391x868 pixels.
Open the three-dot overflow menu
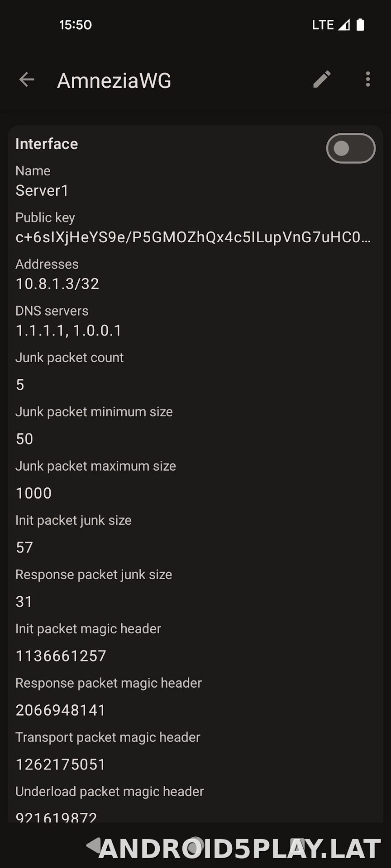[368, 80]
